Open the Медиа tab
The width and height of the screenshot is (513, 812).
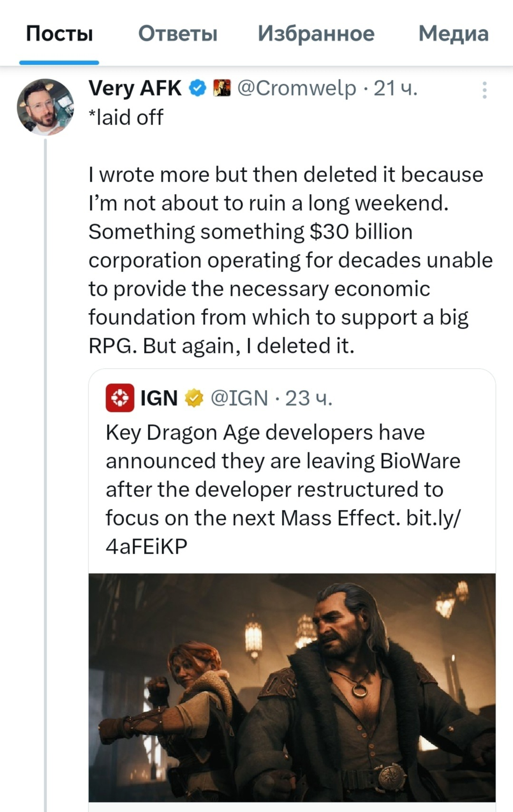454,34
